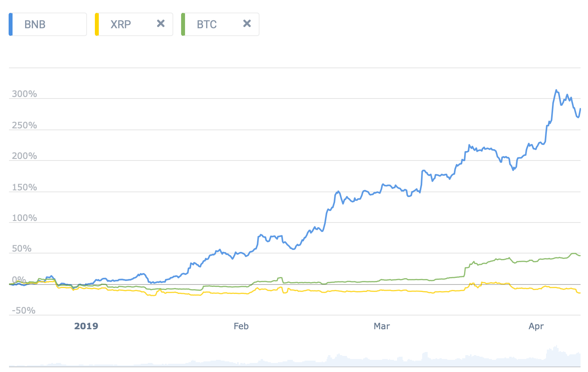Viewport: 588px width, 372px height.
Task: Click the 2019 label on time axis
Action: [x=86, y=326]
